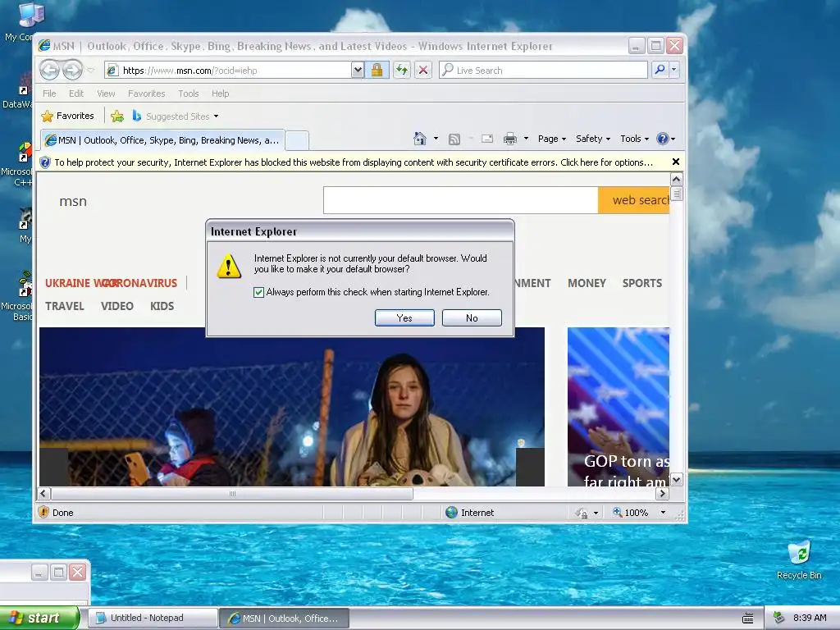Click the Live Search magnifier button
840x630 pixels.
(660, 70)
